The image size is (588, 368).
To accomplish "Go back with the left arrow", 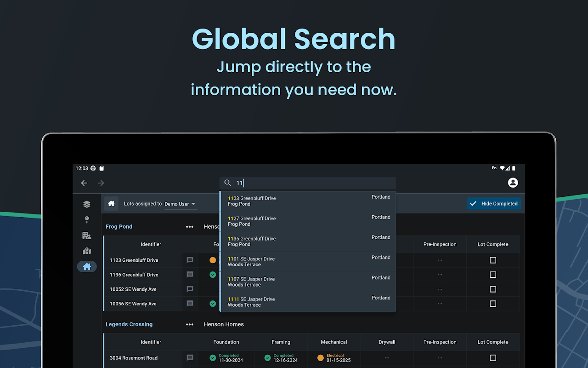I will (84, 183).
